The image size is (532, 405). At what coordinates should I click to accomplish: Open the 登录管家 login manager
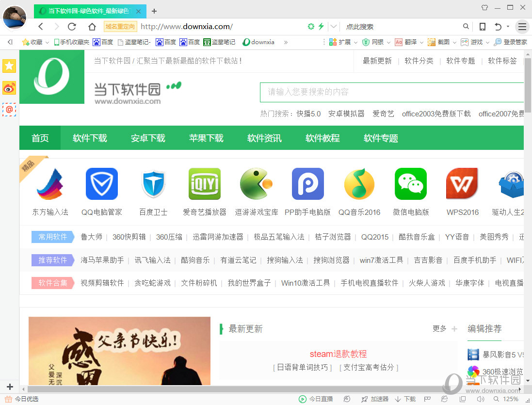point(515,42)
